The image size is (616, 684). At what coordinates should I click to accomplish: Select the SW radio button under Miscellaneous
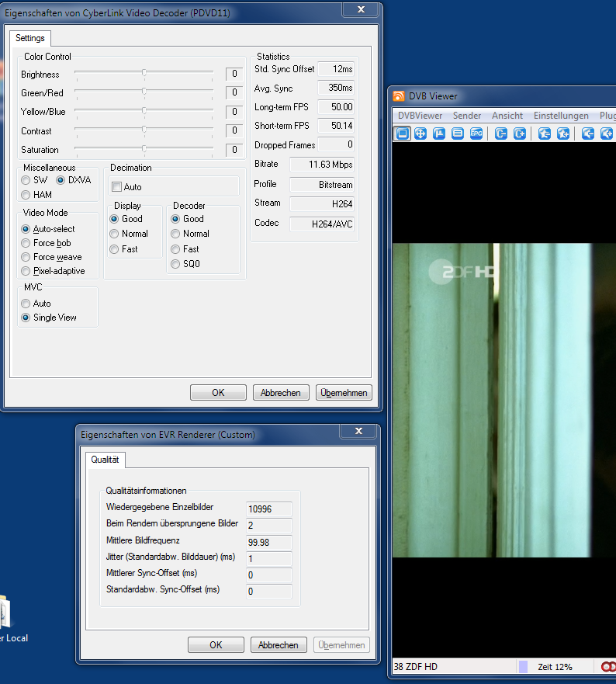pyautogui.click(x=26, y=180)
